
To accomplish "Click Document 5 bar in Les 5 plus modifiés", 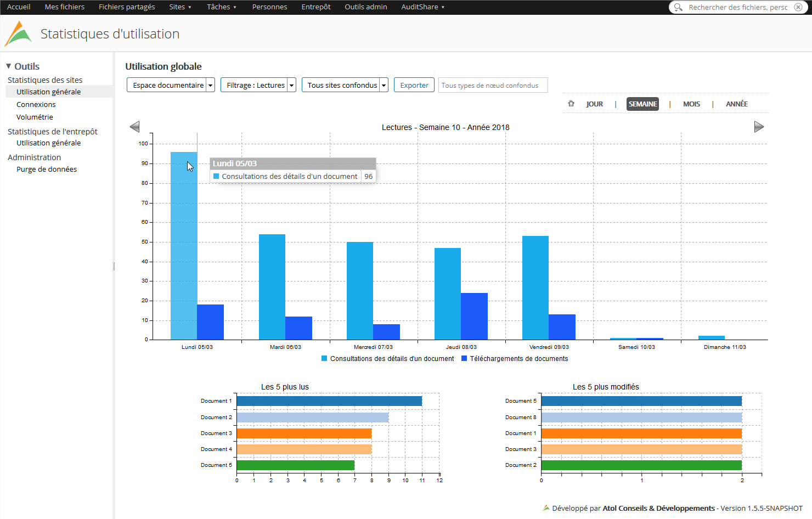I will [x=641, y=401].
